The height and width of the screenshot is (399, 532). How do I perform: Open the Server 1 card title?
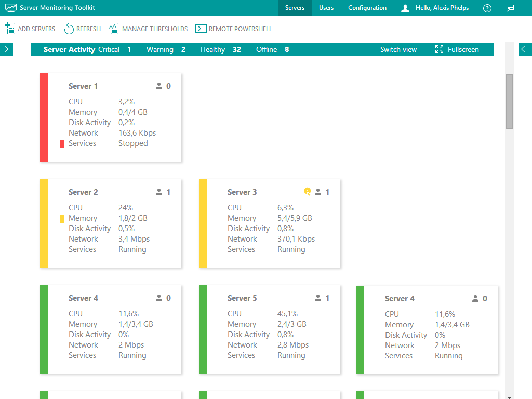tap(83, 86)
